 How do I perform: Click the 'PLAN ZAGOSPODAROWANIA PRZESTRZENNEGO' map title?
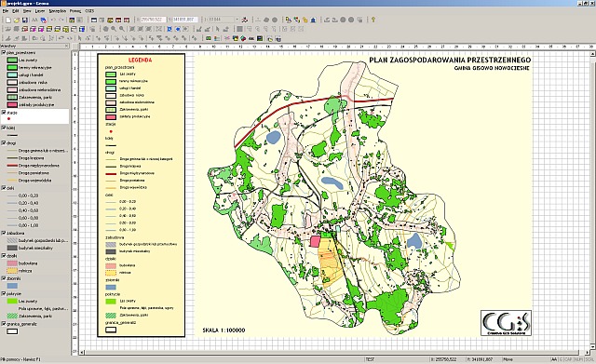450,61
